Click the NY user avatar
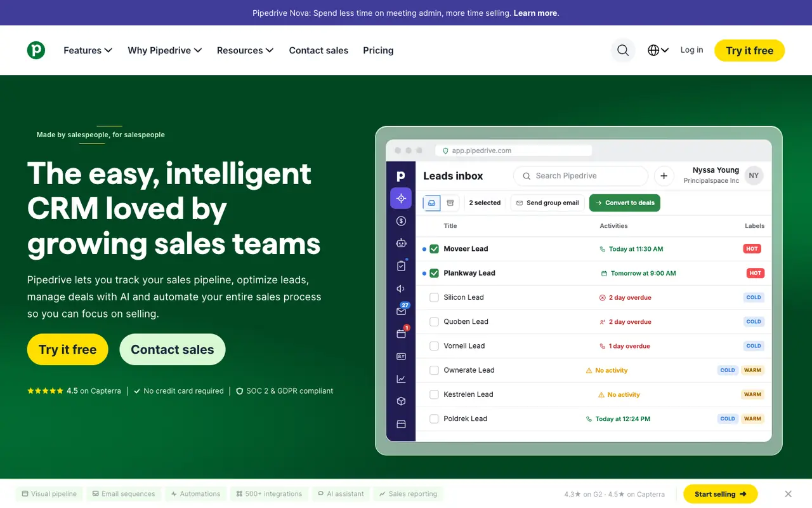 click(x=754, y=176)
